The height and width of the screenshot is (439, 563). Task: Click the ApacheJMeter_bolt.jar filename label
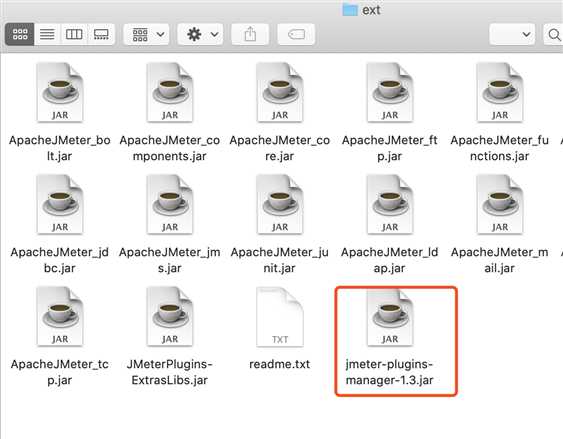click(60, 148)
